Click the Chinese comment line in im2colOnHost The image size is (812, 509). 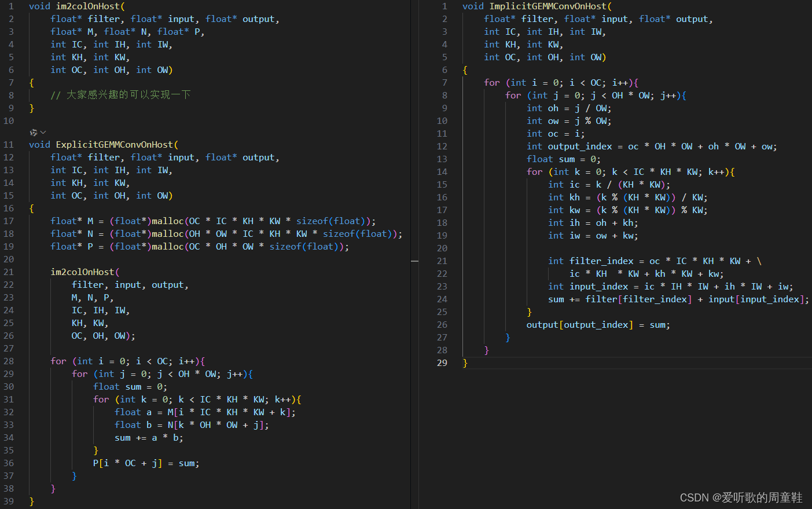point(120,95)
